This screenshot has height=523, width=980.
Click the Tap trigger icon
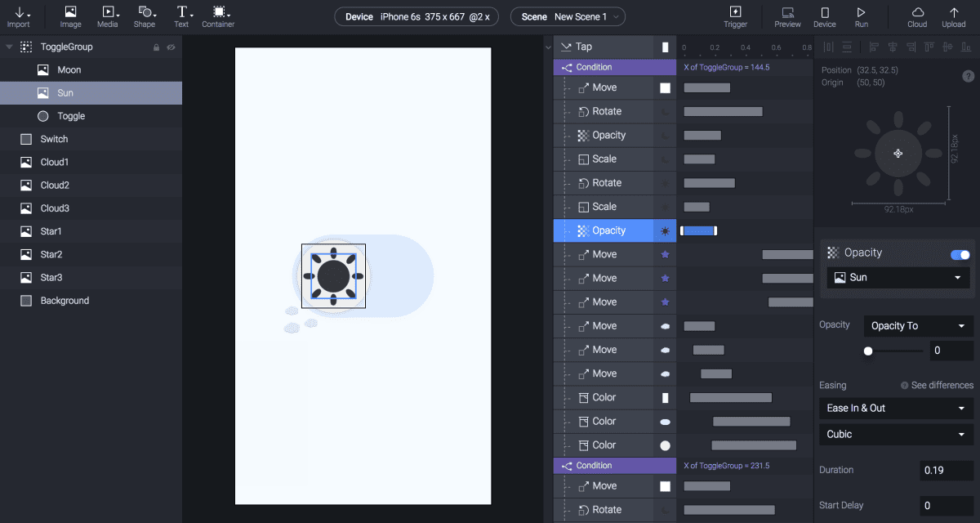pos(566,47)
